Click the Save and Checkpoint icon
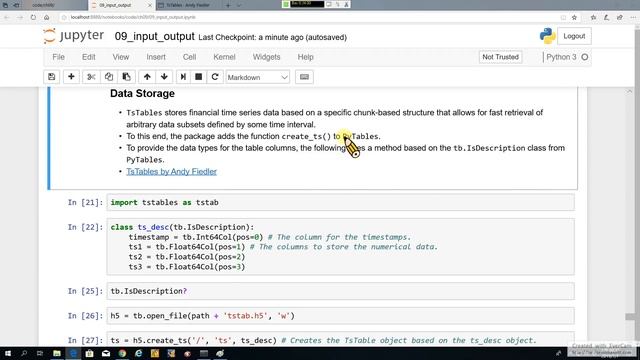 (51, 77)
